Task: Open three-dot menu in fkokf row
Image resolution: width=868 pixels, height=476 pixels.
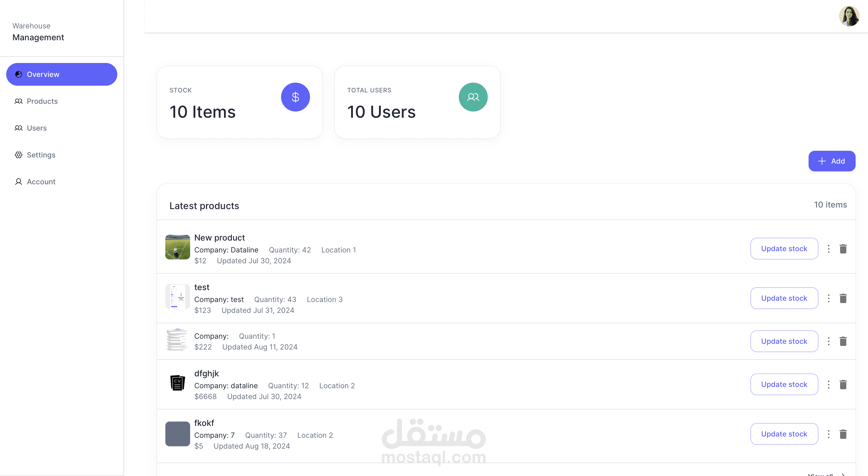Action: [x=828, y=434]
